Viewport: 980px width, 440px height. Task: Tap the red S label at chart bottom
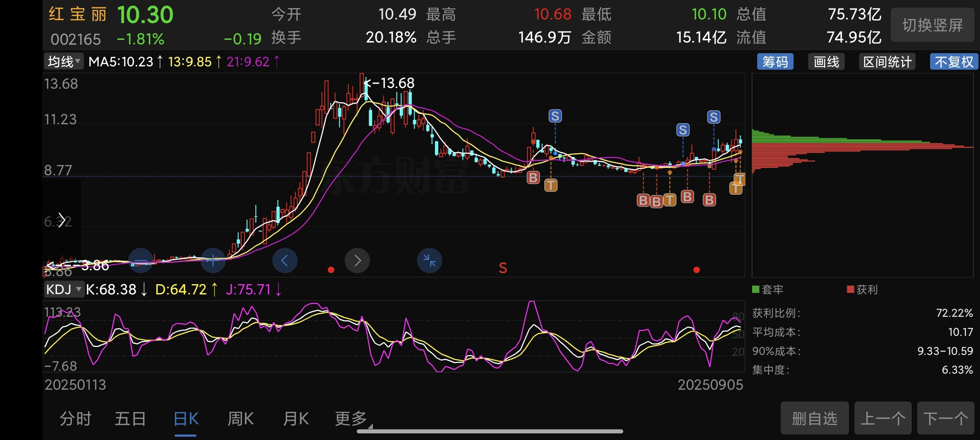(x=503, y=268)
